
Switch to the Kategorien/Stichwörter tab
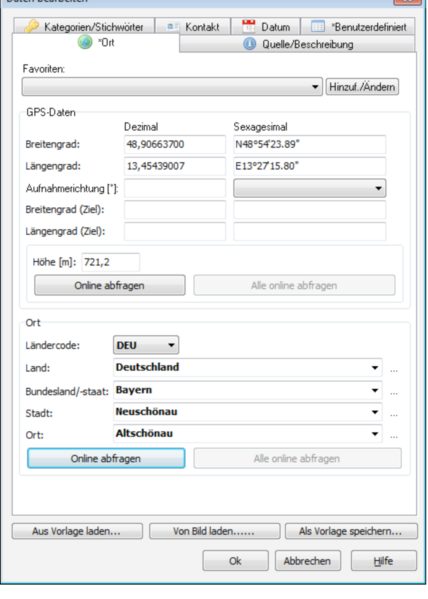[x=84, y=26]
